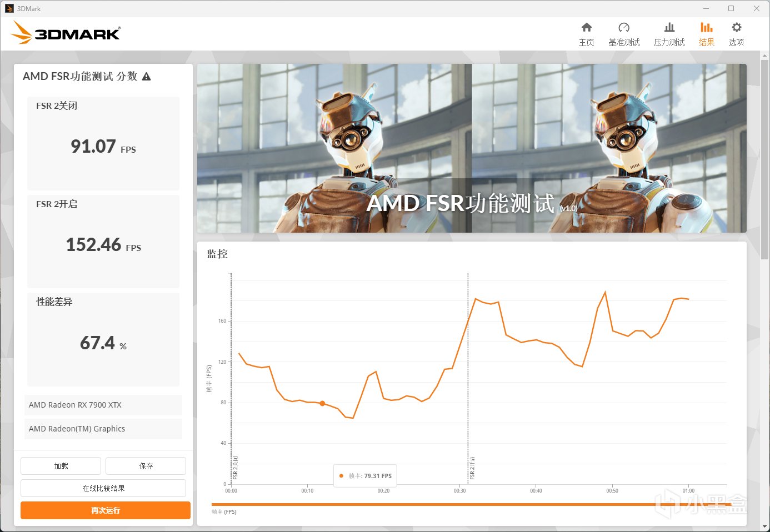Select the AMD Radeon(TM) Graphics row
The image size is (770, 532).
pyautogui.click(x=103, y=429)
